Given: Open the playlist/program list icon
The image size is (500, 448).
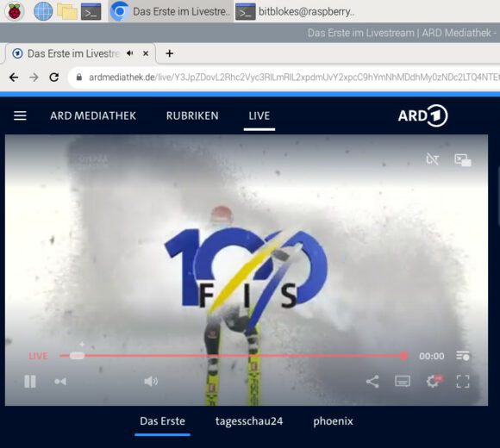Looking at the screenshot, I should [x=463, y=356].
